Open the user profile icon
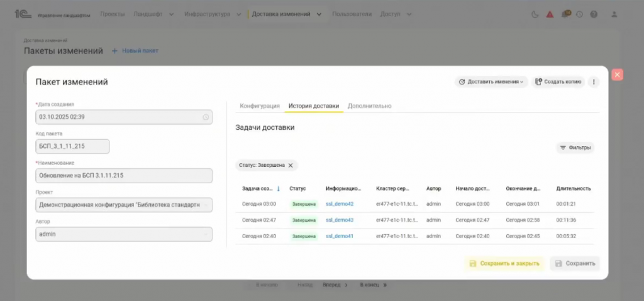 pos(614,14)
